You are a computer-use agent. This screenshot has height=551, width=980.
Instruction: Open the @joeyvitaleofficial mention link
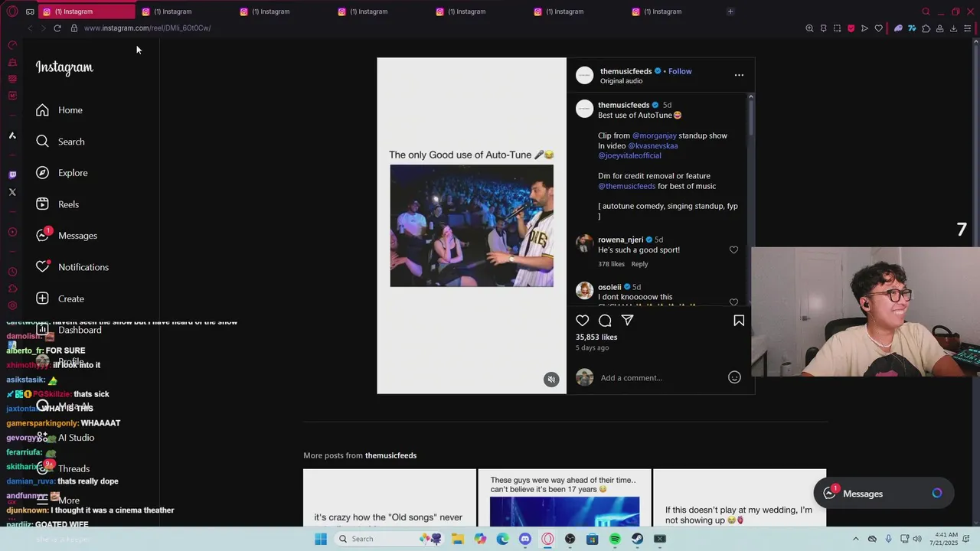629,155
